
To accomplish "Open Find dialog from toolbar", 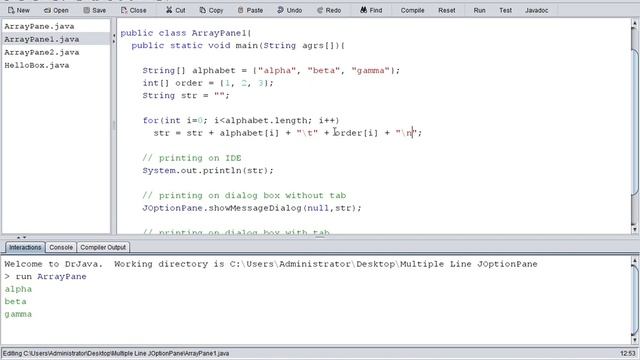I will click(371, 10).
